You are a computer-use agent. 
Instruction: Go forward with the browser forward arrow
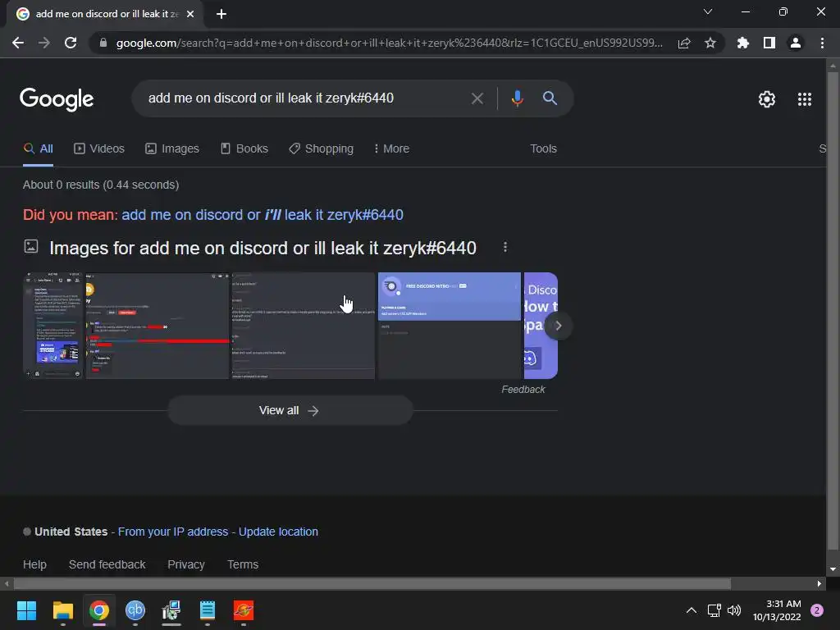point(44,43)
